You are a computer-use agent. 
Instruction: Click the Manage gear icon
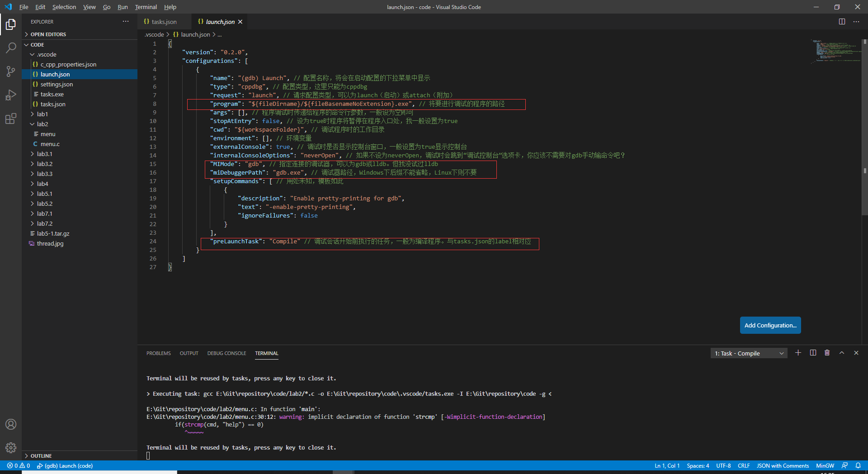11,448
